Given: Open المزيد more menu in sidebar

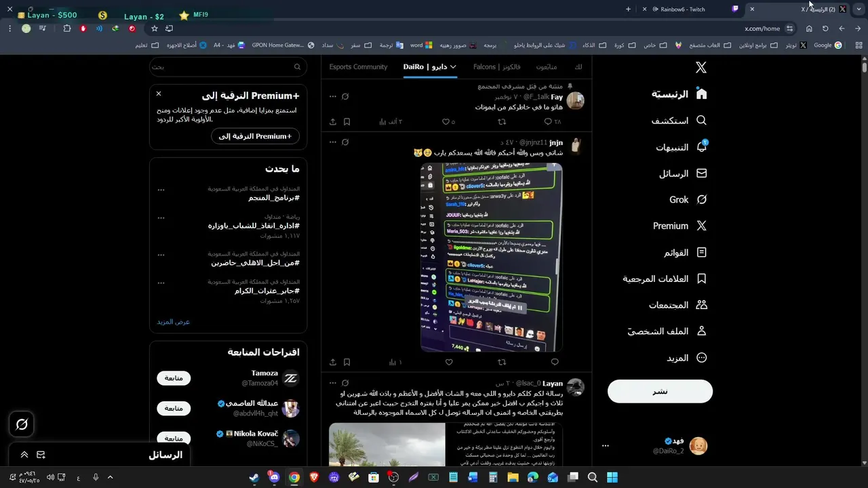Looking at the screenshot, I should [x=688, y=358].
